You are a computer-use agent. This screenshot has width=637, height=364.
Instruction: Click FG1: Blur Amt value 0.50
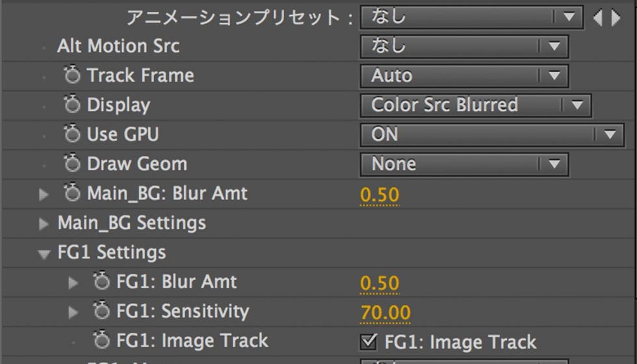click(380, 283)
